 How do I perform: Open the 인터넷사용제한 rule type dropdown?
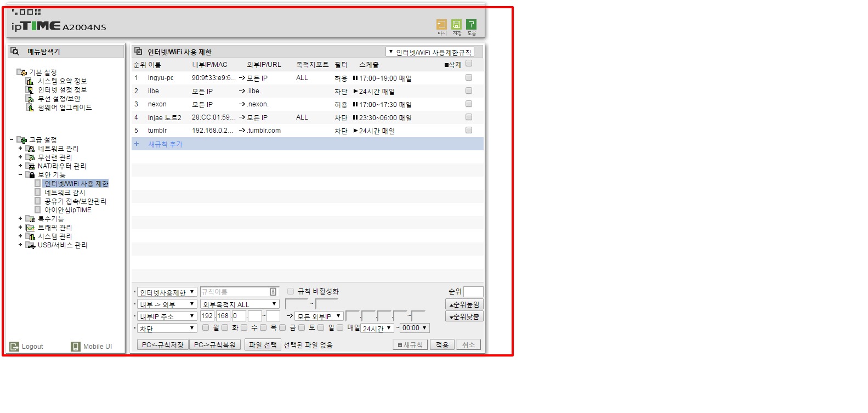167,292
